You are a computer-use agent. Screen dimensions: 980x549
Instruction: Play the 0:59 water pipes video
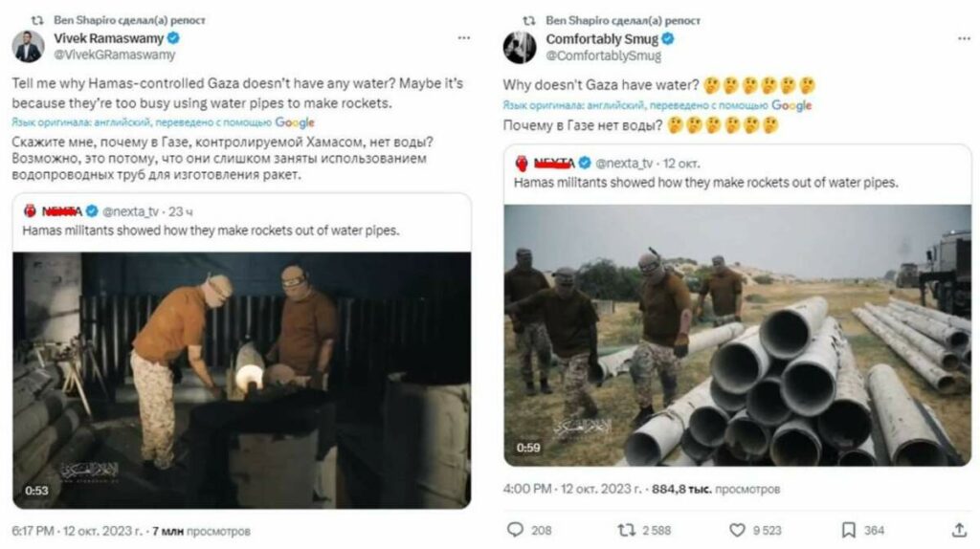point(737,335)
